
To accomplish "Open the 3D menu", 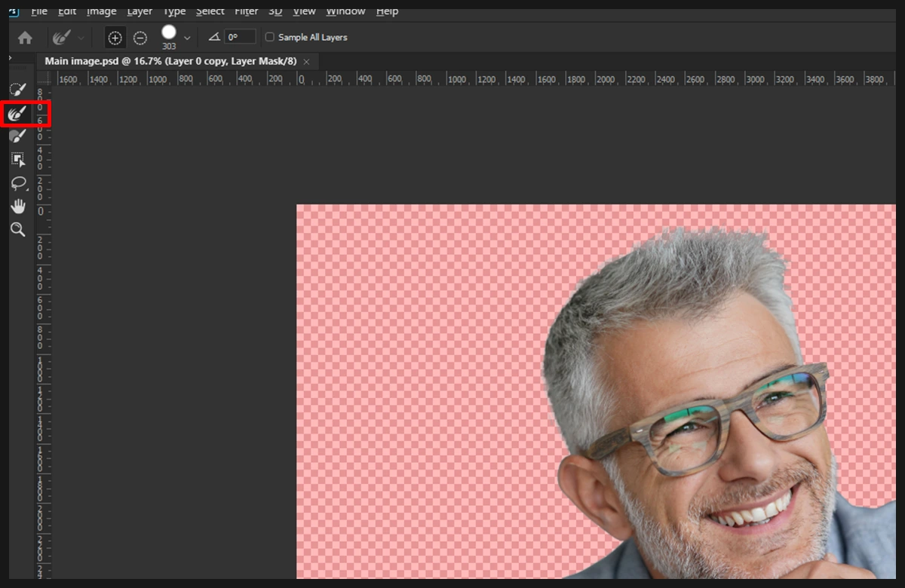I will click(x=275, y=11).
